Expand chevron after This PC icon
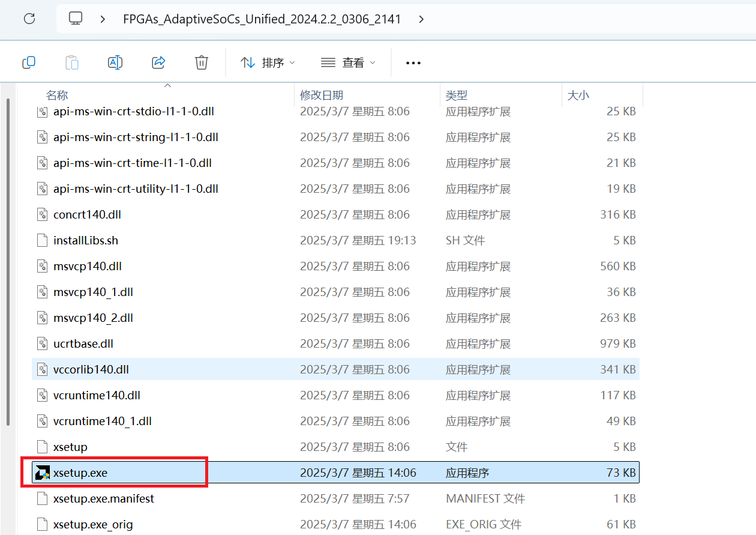The image size is (756, 535). click(103, 19)
